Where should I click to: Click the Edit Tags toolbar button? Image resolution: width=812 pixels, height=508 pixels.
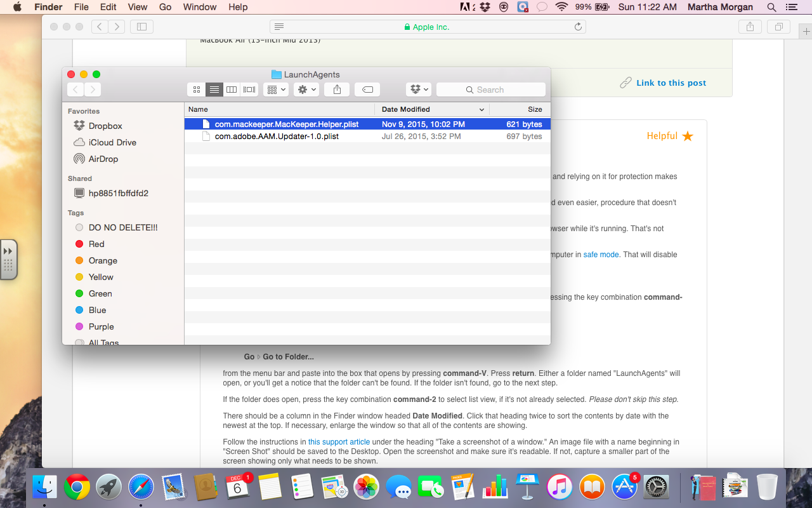pyautogui.click(x=367, y=90)
